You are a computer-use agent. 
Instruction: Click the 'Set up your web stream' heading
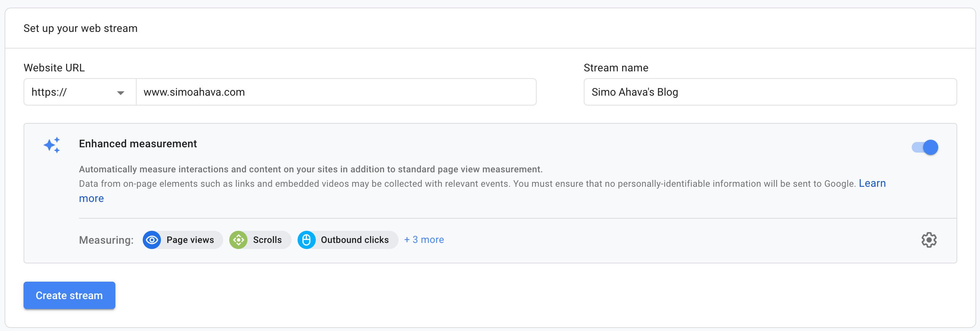coord(80,28)
